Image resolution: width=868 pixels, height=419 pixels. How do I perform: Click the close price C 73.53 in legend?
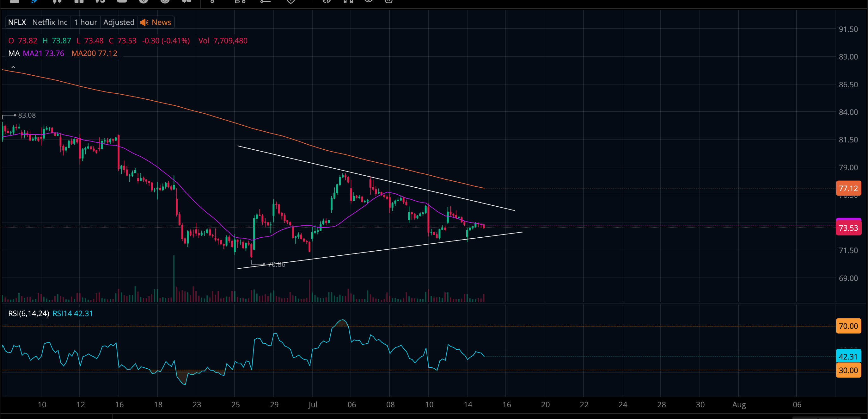click(x=123, y=41)
